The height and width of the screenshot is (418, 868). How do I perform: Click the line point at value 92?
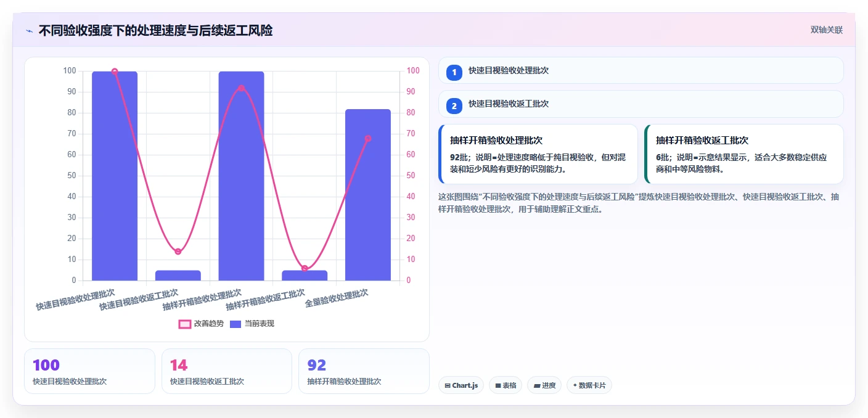click(241, 88)
